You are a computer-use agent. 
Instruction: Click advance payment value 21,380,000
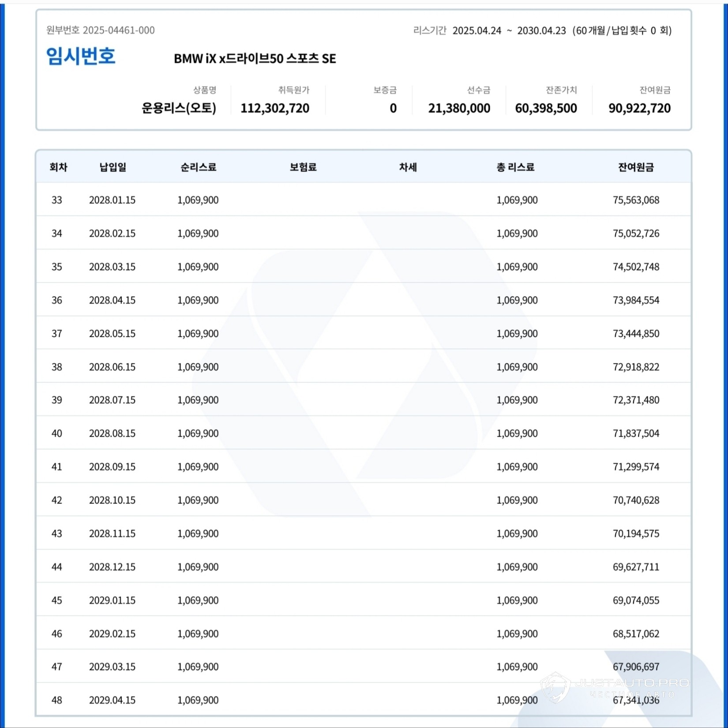(x=459, y=108)
